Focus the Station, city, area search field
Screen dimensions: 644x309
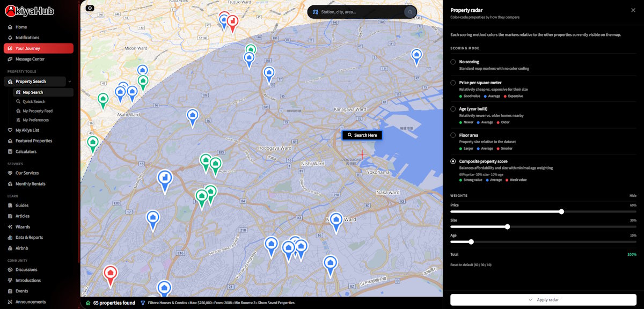pyautogui.click(x=361, y=12)
